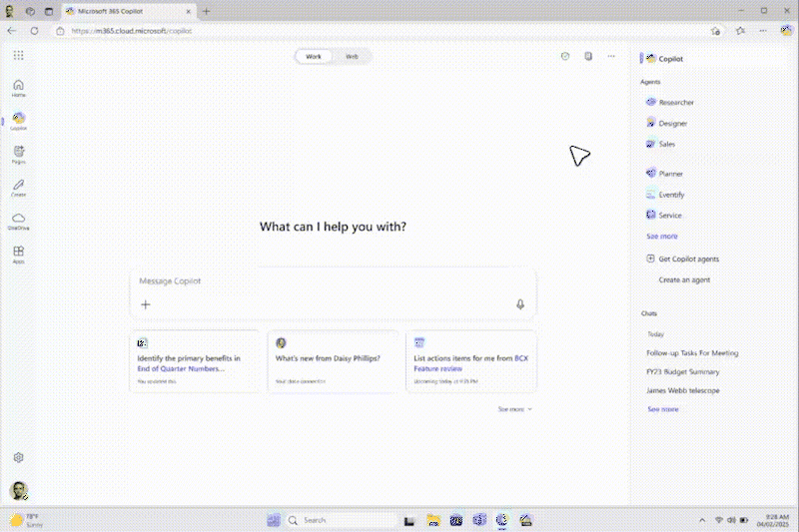Open Create pencil icon in sidebar
Screen dimensions: 799x532
[x=18, y=188]
